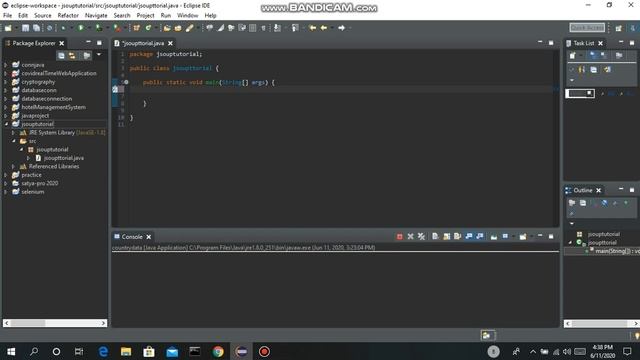Select covidrealTimeWebApplication project

[59, 73]
